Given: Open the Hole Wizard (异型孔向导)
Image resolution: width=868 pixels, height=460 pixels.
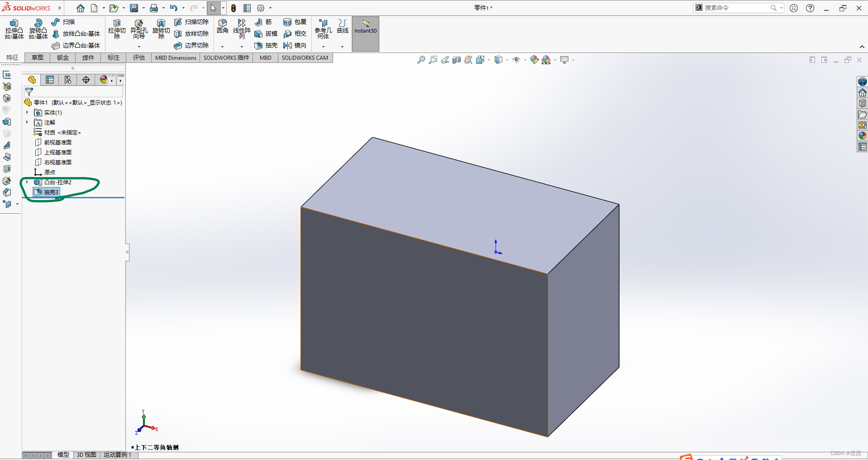Looking at the screenshot, I should click(139, 29).
